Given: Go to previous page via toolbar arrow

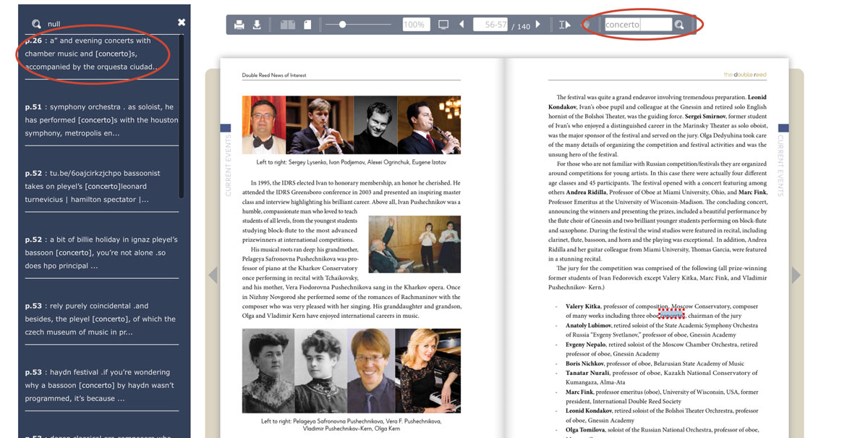Looking at the screenshot, I should tap(461, 25).
